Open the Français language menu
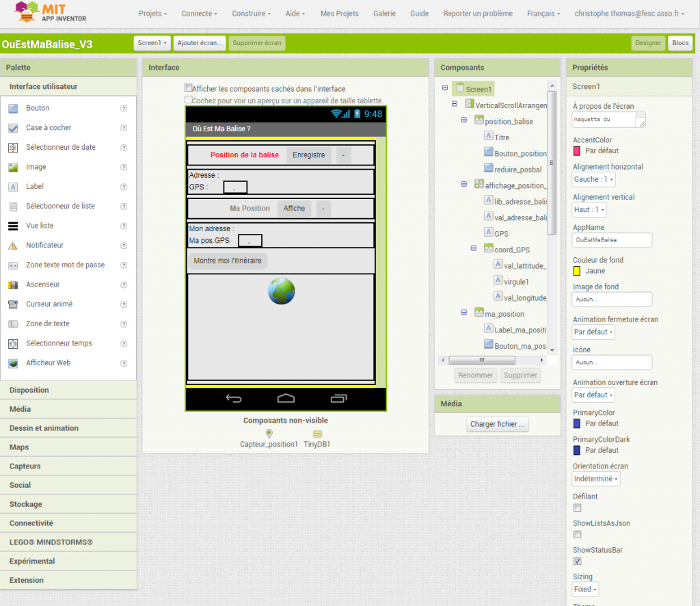The height and width of the screenshot is (606, 700). (x=543, y=14)
